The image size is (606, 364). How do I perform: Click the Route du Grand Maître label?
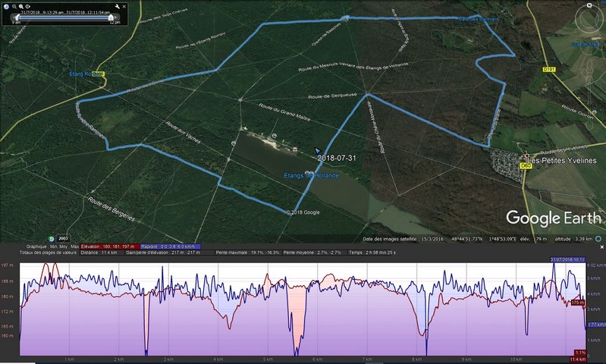(285, 112)
